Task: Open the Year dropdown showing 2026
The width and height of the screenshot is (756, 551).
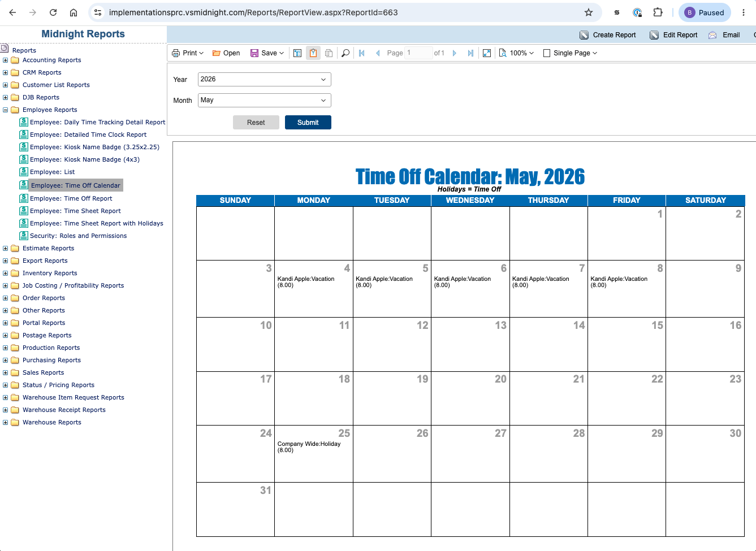Action: [264, 80]
